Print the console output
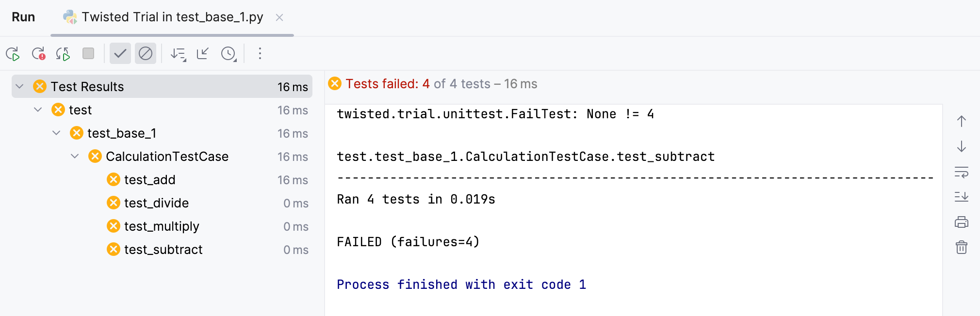 pos(961,222)
